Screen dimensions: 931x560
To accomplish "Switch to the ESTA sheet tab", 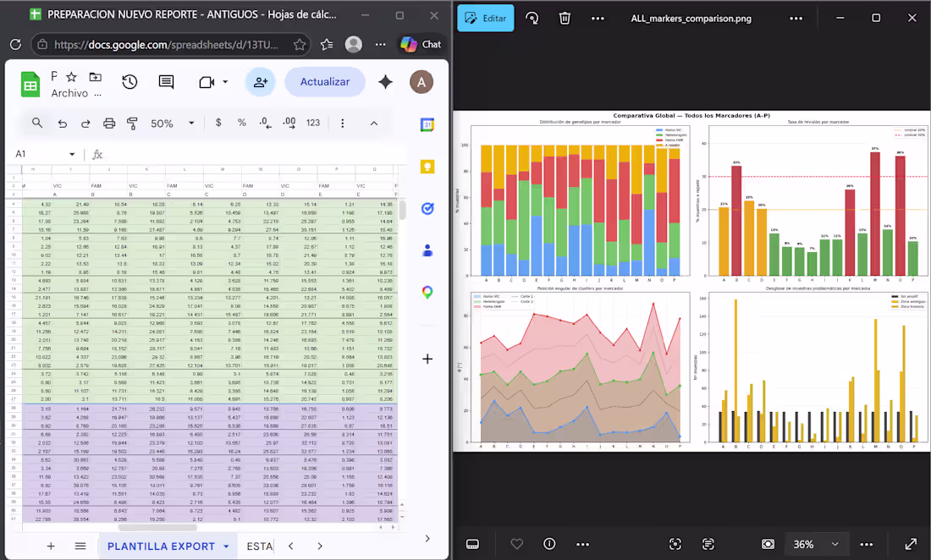I will (x=260, y=546).
